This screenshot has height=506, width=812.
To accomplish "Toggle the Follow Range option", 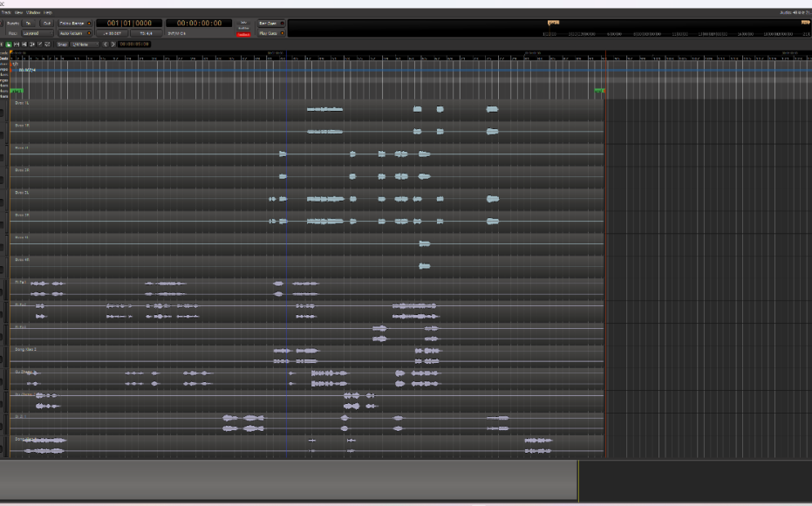I will (73, 23).
